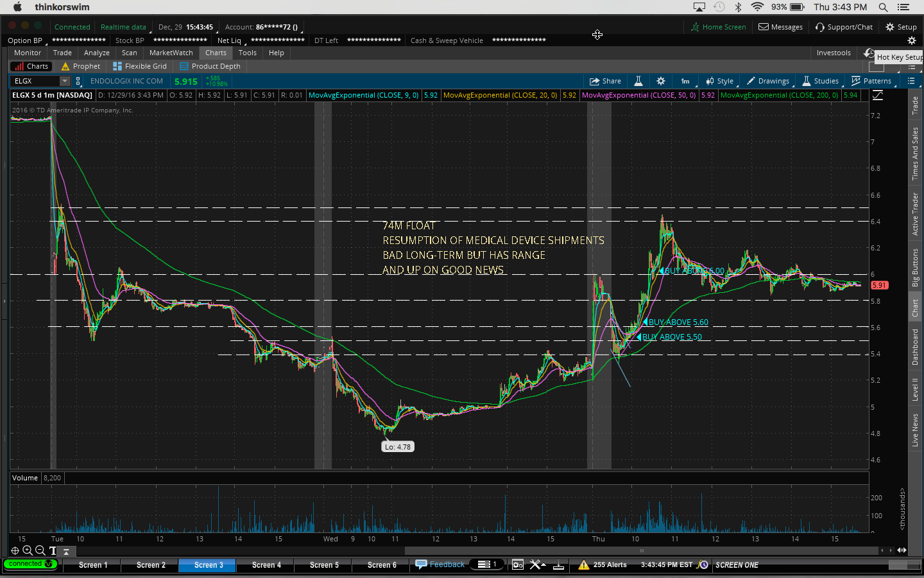Click the clock icon next to EST
Viewport: 924px width, 578px height.
(703, 565)
